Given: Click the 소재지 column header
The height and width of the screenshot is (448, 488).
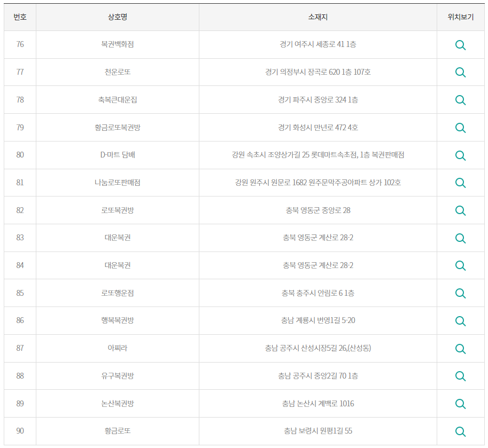Looking at the screenshot, I should (317, 17).
